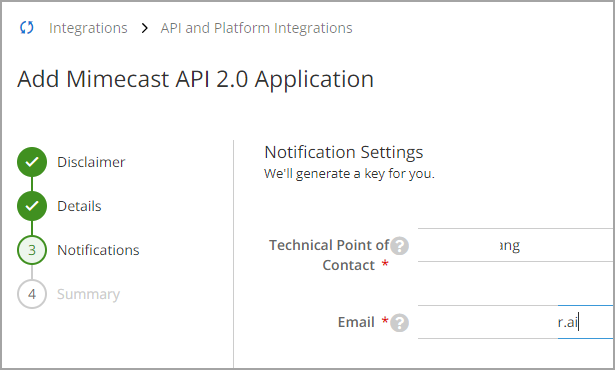Click the Email field label
This screenshot has height=370, width=615.
tap(356, 322)
